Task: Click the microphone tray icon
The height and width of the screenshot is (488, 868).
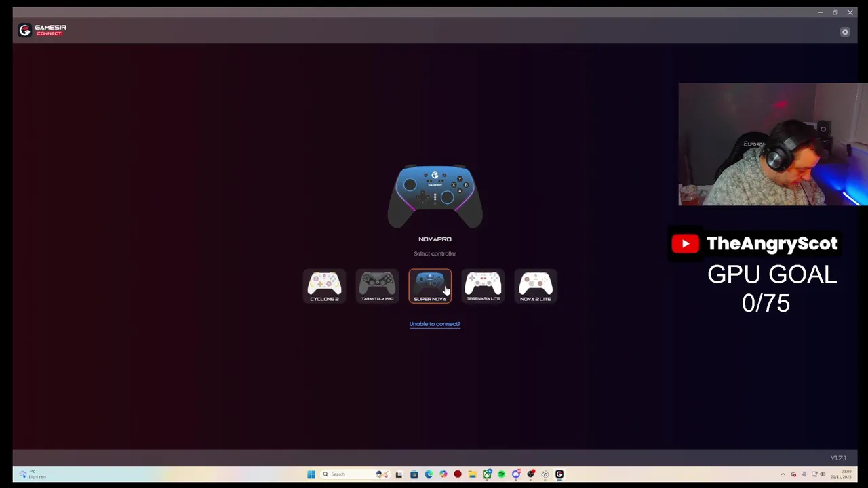Action: click(x=804, y=474)
